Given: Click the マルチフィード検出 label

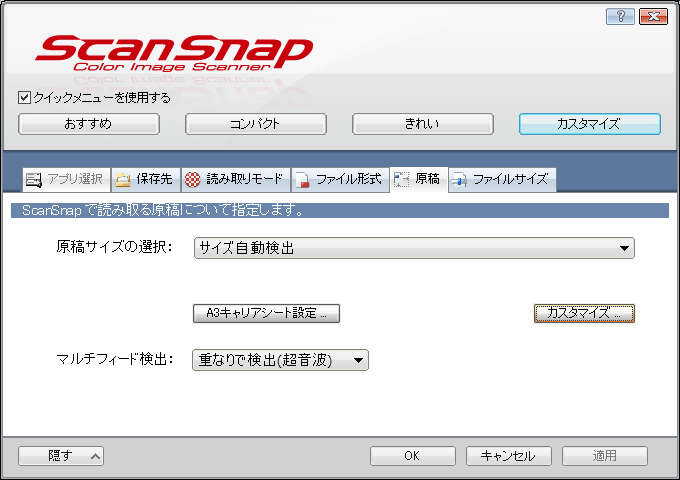Looking at the screenshot, I should (114, 359).
